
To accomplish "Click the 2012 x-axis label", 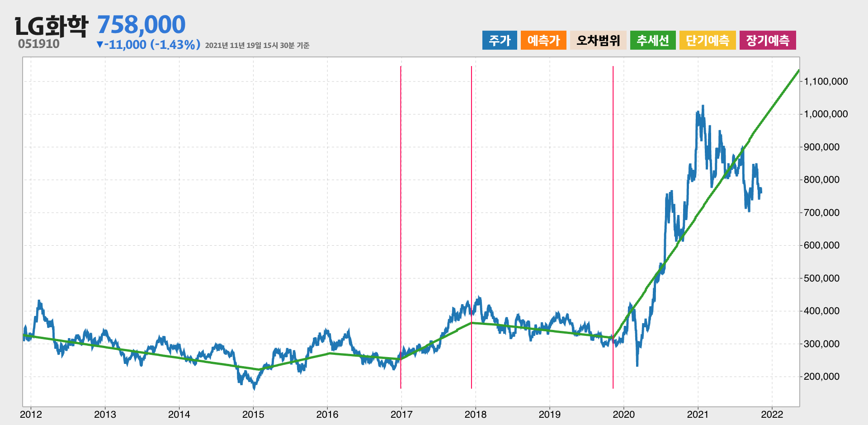I will click(31, 414).
